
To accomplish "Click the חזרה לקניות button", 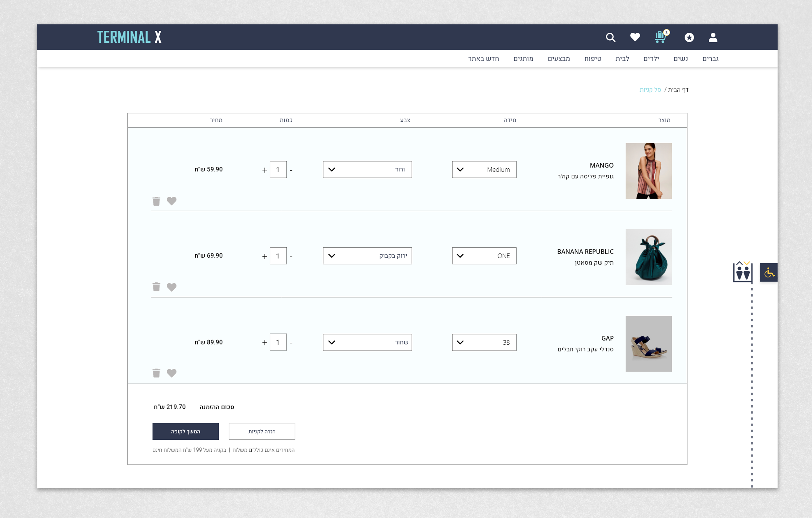I will point(262,431).
